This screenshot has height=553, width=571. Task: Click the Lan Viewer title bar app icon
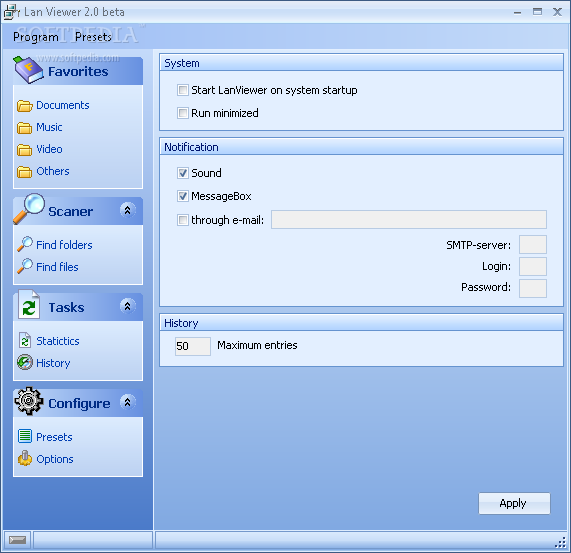tap(11, 12)
